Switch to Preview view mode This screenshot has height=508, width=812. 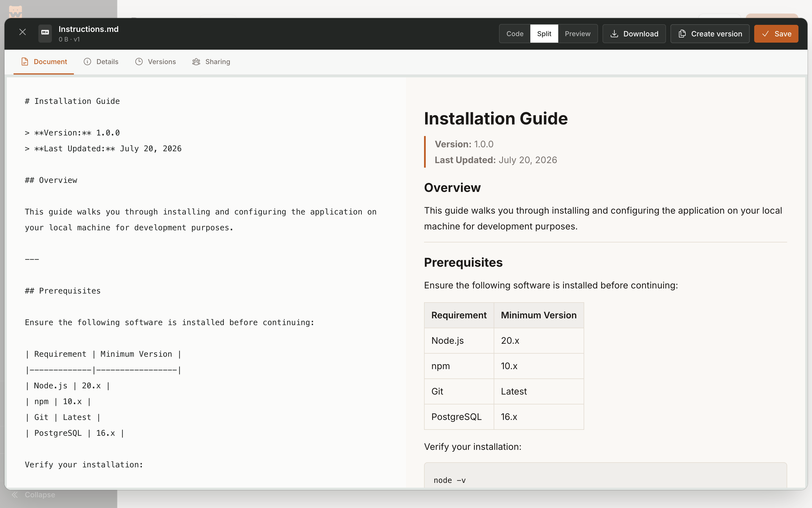[577, 34]
